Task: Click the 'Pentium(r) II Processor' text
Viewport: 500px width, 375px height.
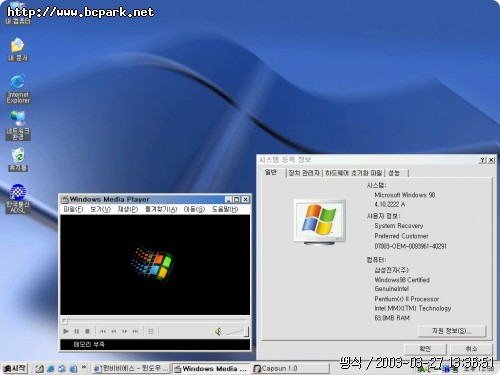Action: point(407,299)
